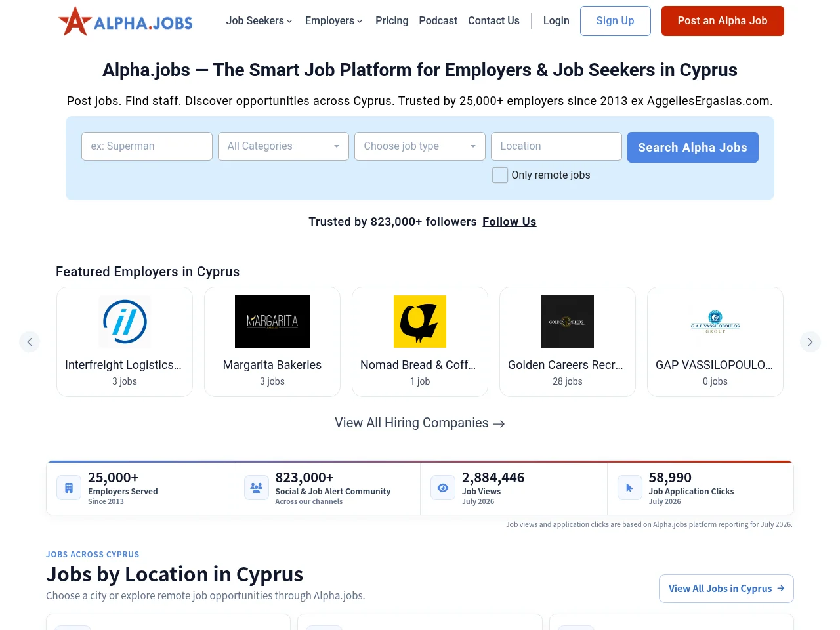Click the Job Application Clicks cursor icon
The height and width of the screenshot is (630, 840).
(x=630, y=488)
